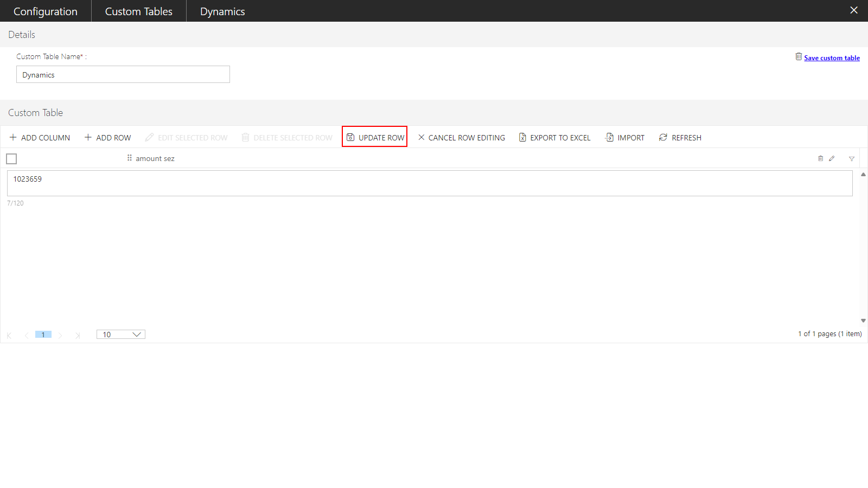Click the Update Row save icon
This screenshot has height=488, width=868.
[350, 138]
